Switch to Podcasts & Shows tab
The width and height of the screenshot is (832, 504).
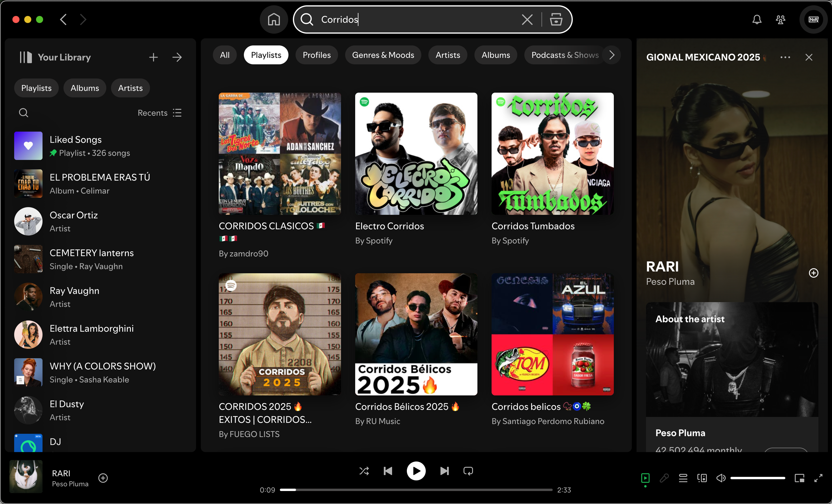(565, 55)
